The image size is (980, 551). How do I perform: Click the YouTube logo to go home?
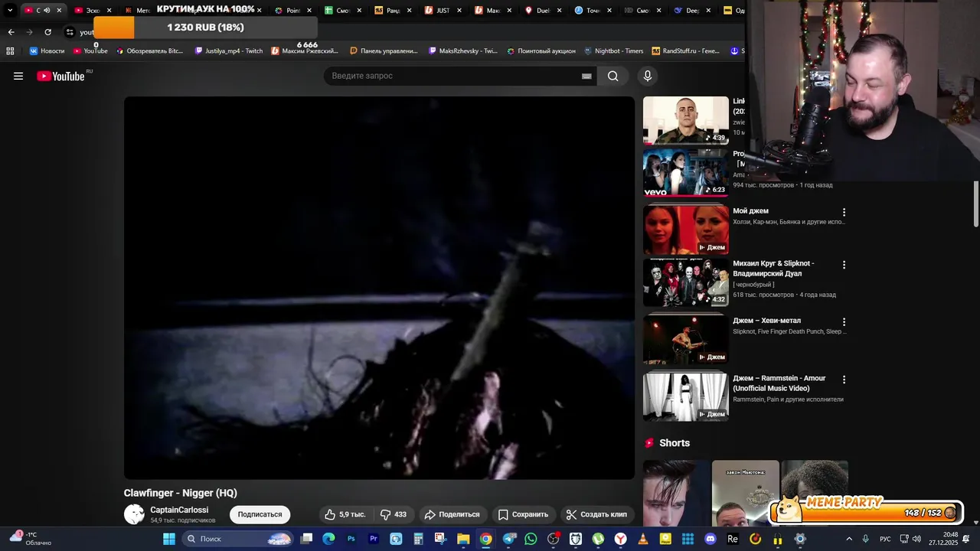[60, 76]
